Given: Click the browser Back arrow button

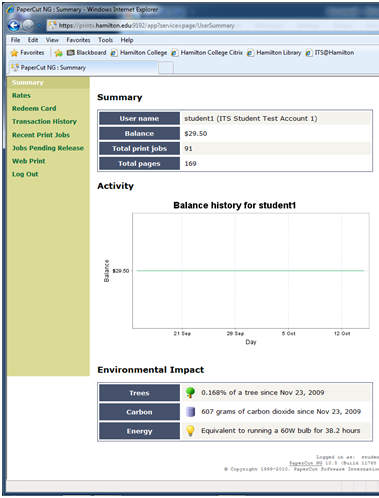Looking at the screenshot, I should 14,26.
